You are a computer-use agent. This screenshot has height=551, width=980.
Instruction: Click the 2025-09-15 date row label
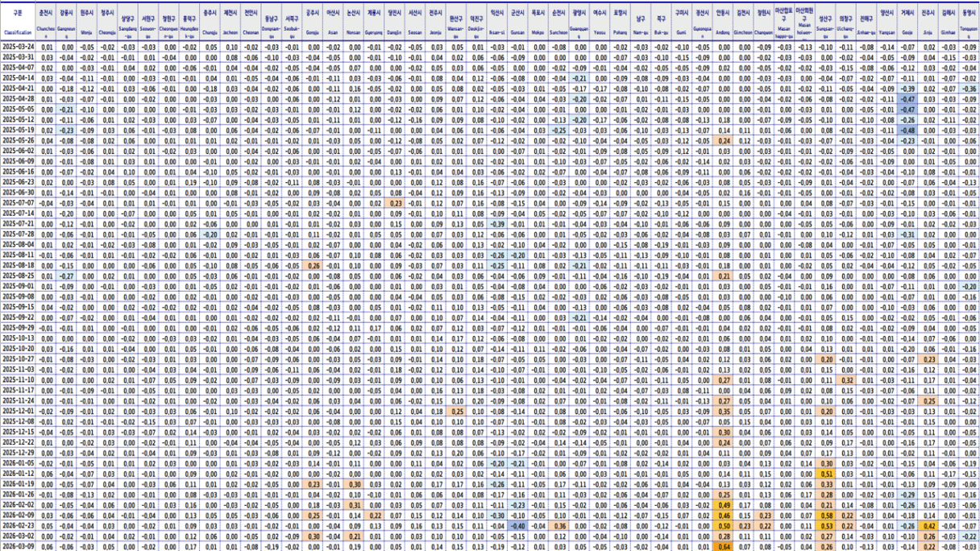point(18,306)
